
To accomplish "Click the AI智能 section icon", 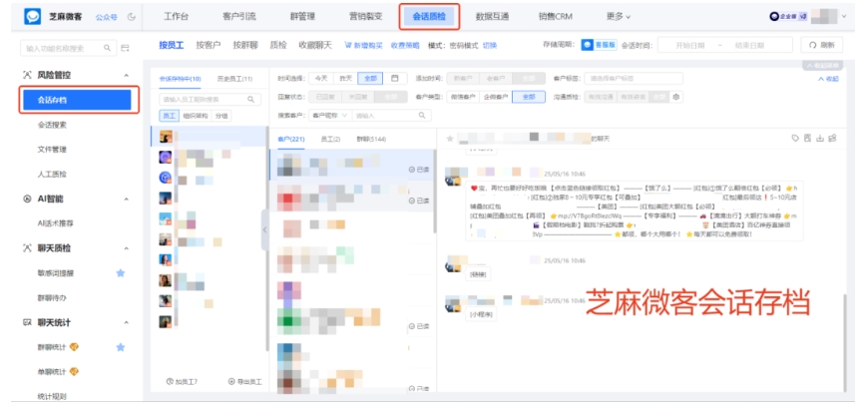I will [27, 199].
